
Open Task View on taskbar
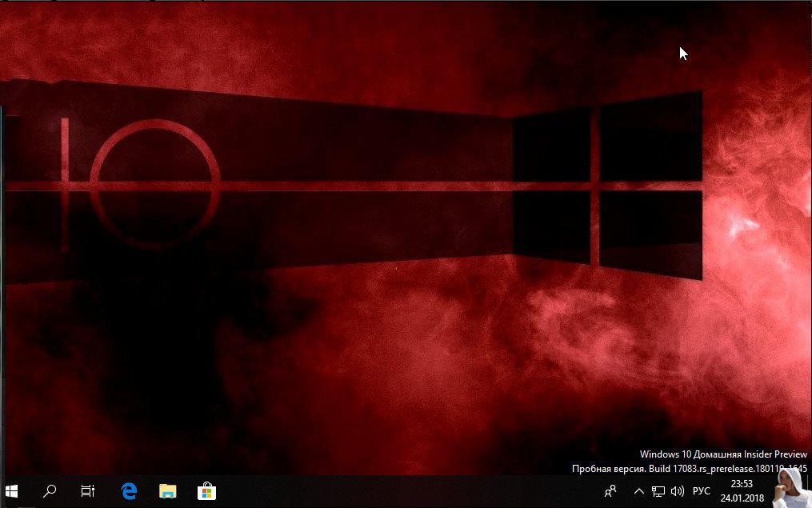point(87,491)
